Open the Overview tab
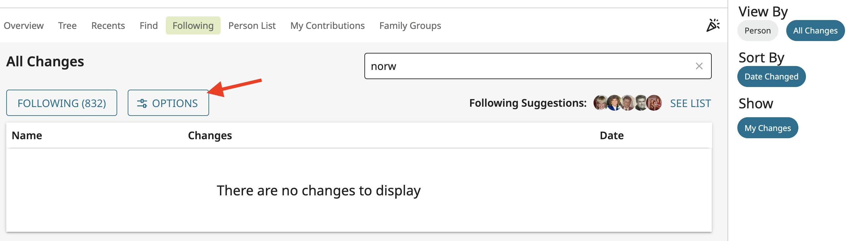Screen dimensions: 868x241 pyautogui.click(x=24, y=26)
